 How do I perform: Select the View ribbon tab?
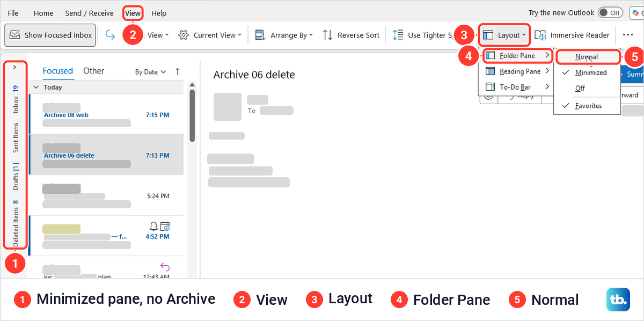133,13
